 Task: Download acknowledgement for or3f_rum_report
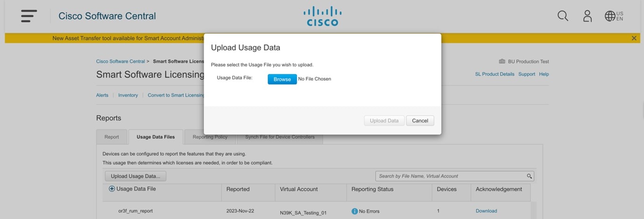486,211
